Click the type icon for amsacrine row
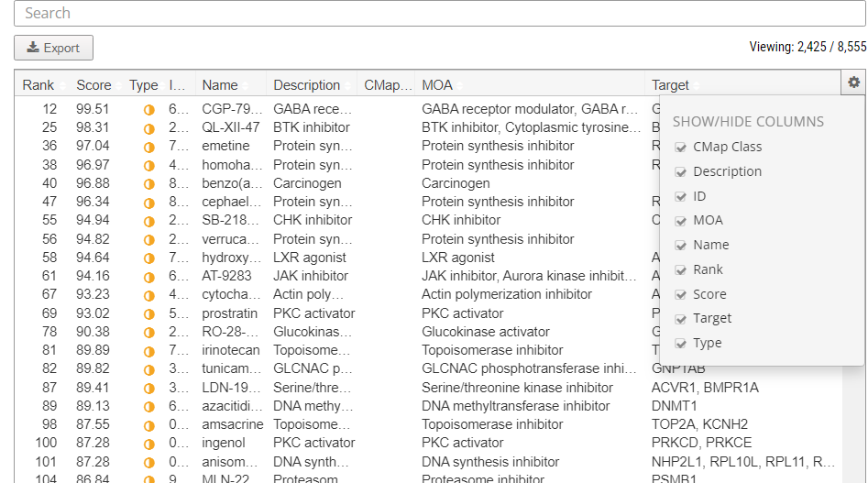Screen dimensions: 868x483 click(x=148, y=425)
